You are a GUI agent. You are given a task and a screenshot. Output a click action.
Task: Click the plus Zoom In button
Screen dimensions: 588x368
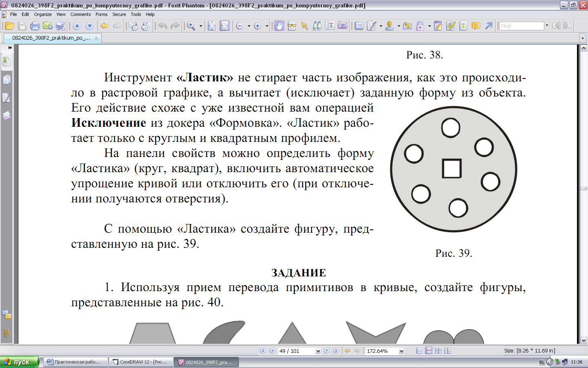click(x=258, y=26)
